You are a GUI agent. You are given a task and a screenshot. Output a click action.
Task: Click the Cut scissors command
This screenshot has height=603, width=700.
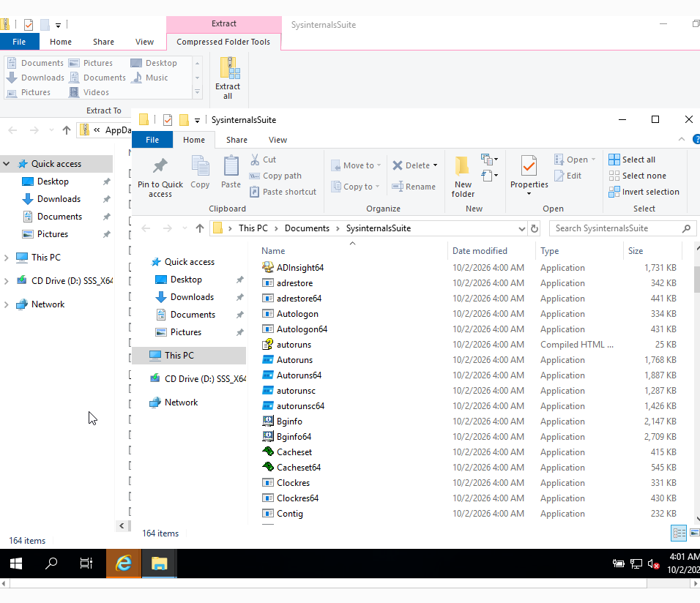(x=264, y=160)
